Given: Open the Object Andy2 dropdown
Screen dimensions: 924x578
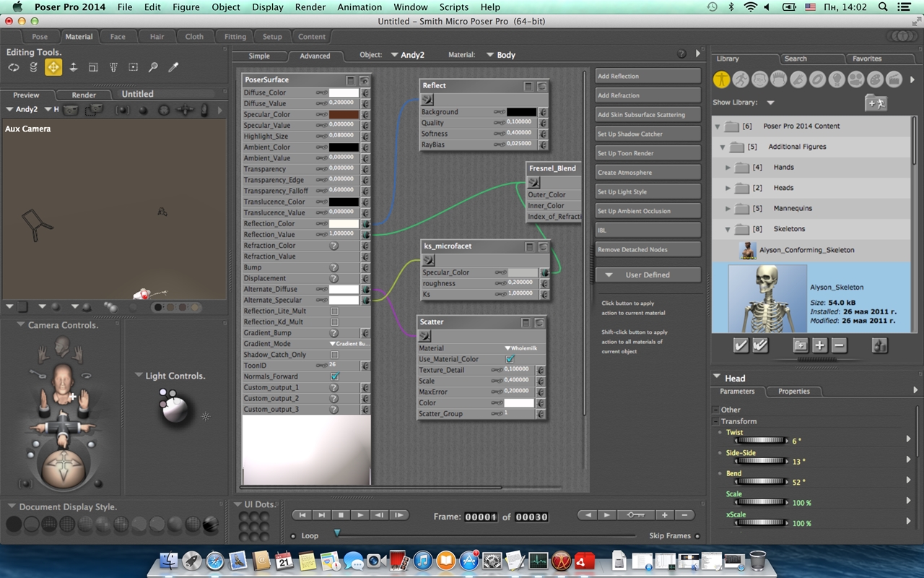Looking at the screenshot, I should click(x=407, y=55).
